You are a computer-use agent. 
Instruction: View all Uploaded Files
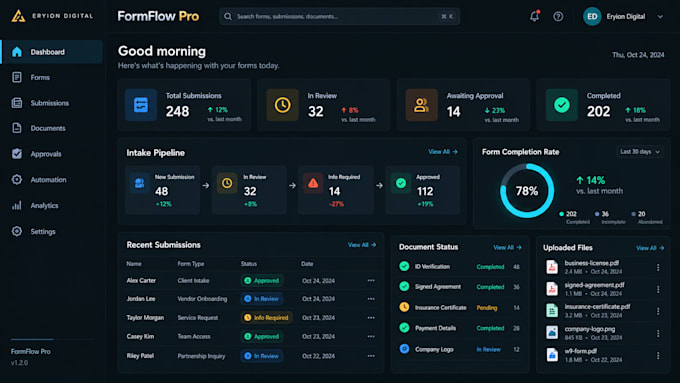(x=650, y=248)
